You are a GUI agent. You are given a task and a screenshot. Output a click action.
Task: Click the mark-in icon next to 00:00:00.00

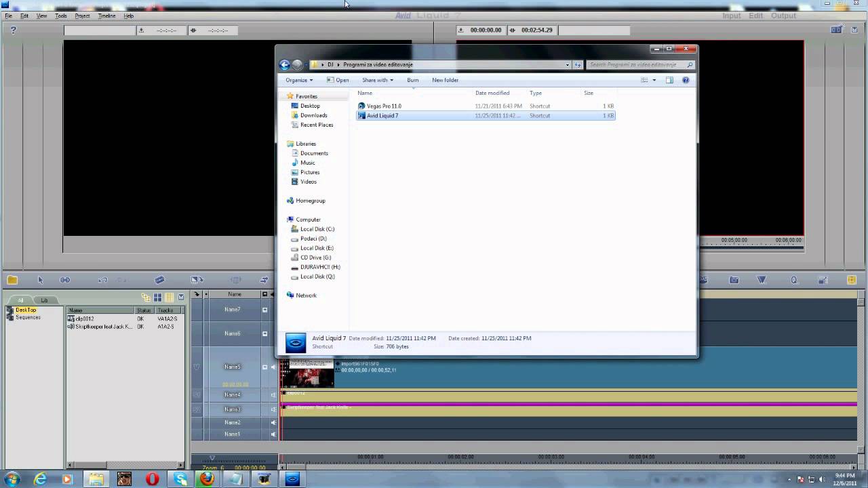point(461,30)
